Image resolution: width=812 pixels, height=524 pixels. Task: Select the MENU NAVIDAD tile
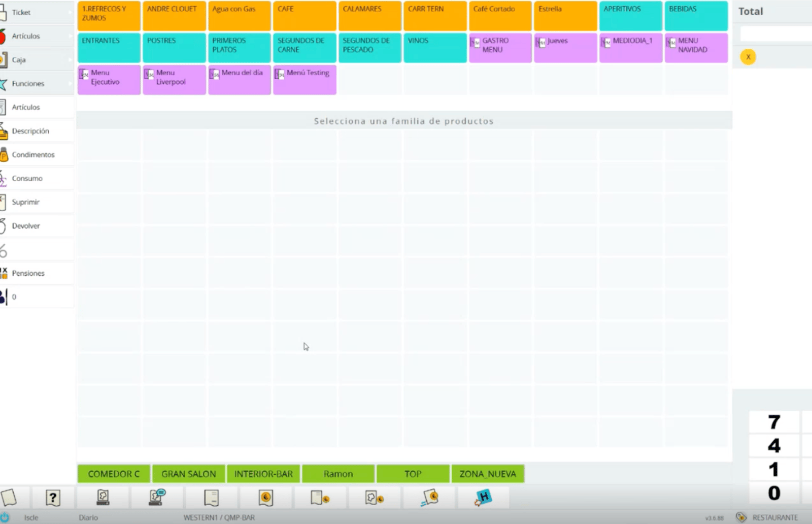696,48
